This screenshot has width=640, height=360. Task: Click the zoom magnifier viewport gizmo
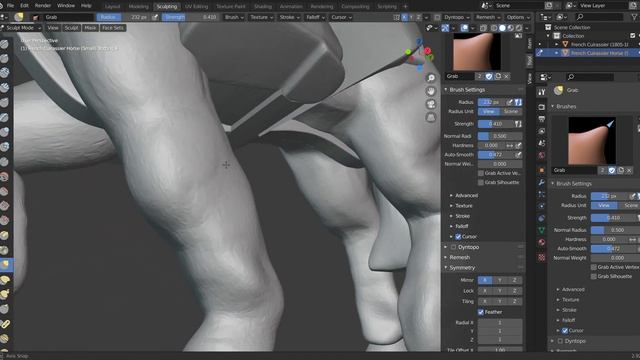pos(431,78)
